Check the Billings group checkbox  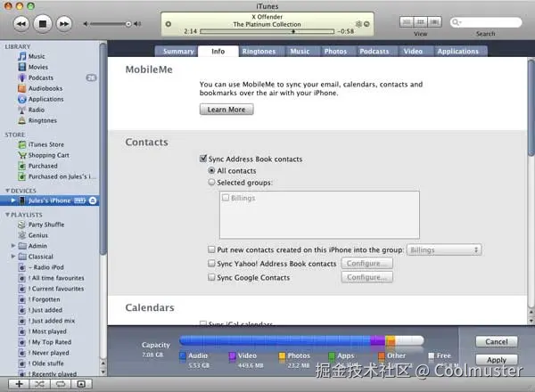coord(226,198)
